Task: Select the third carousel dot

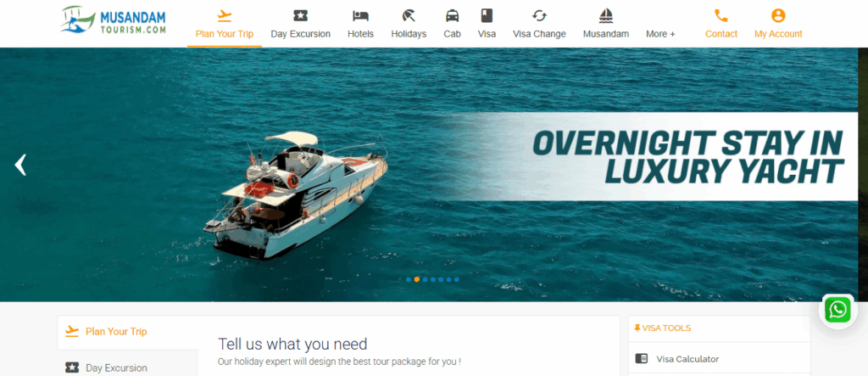Action: tap(425, 279)
